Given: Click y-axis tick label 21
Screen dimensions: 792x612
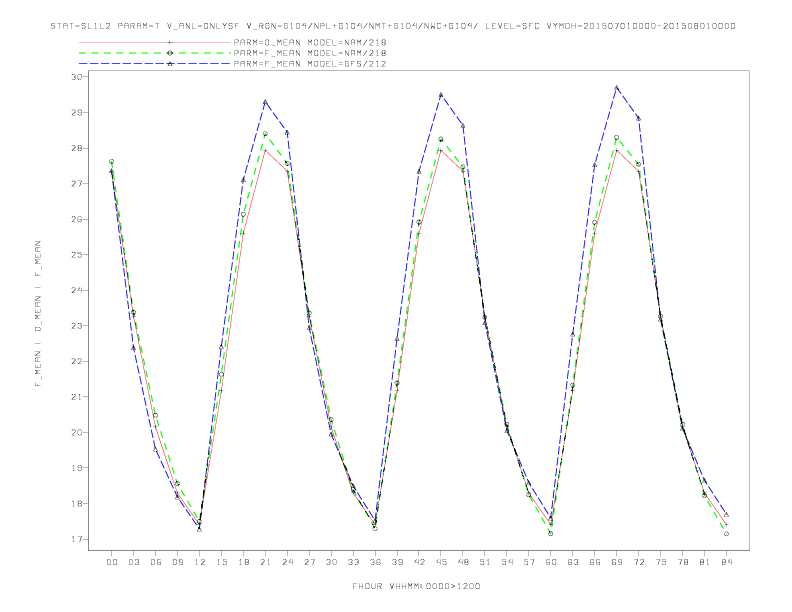Looking at the screenshot, I should click(77, 397).
